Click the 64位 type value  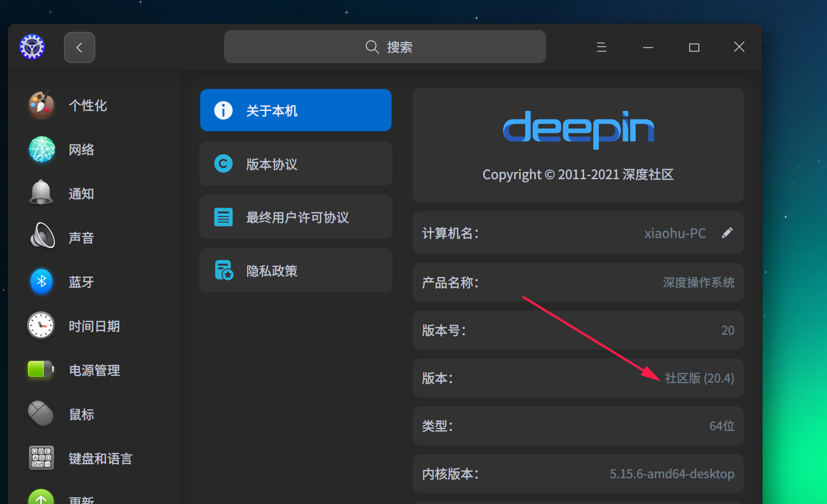click(722, 426)
